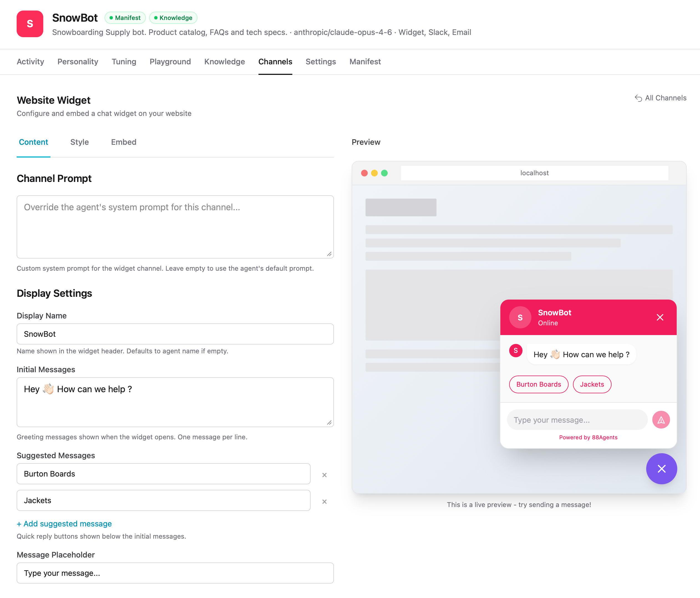Viewport: 700px width, 598px height.
Task: Click the back arrow next to All Channels
Action: tap(638, 98)
